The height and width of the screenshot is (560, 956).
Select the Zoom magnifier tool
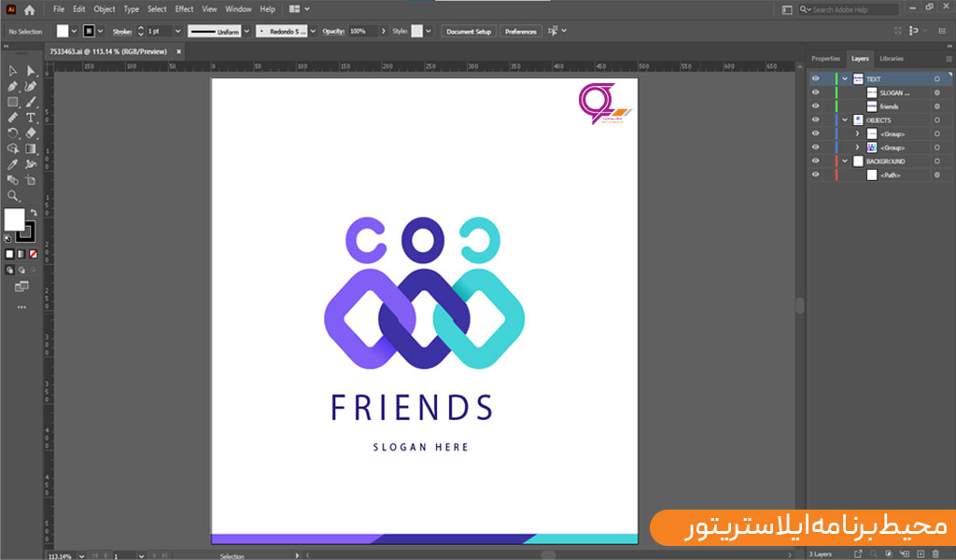pos(13,196)
